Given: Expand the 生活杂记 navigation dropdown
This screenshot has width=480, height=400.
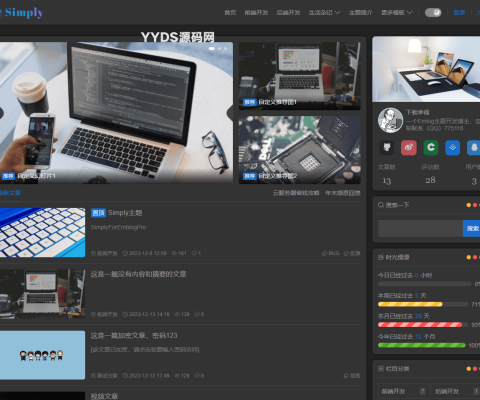Looking at the screenshot, I should tap(324, 13).
